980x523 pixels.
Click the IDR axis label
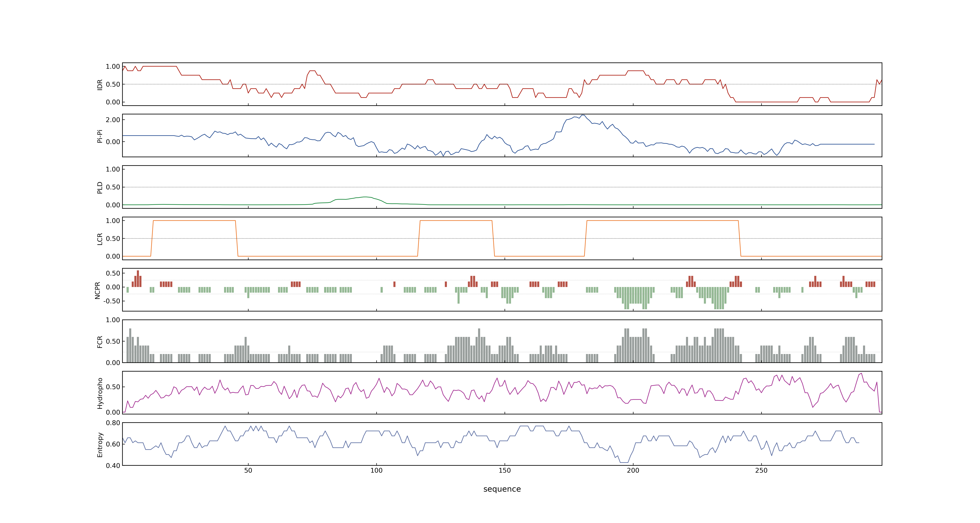point(100,85)
